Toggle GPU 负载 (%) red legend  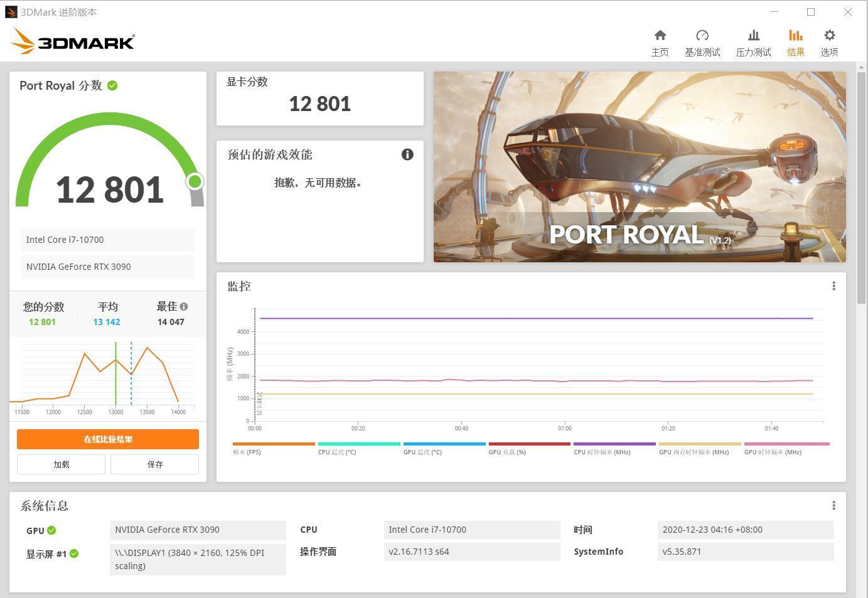point(530,448)
